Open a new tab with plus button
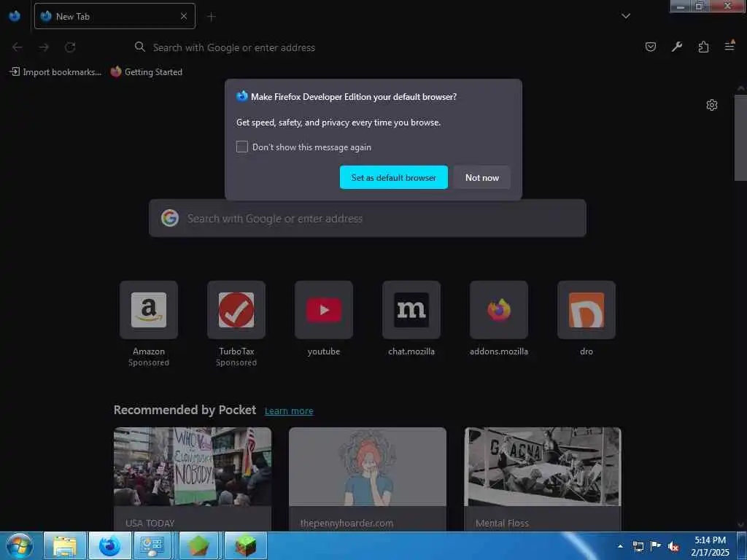Viewport: 747px width, 560px height. [211, 17]
